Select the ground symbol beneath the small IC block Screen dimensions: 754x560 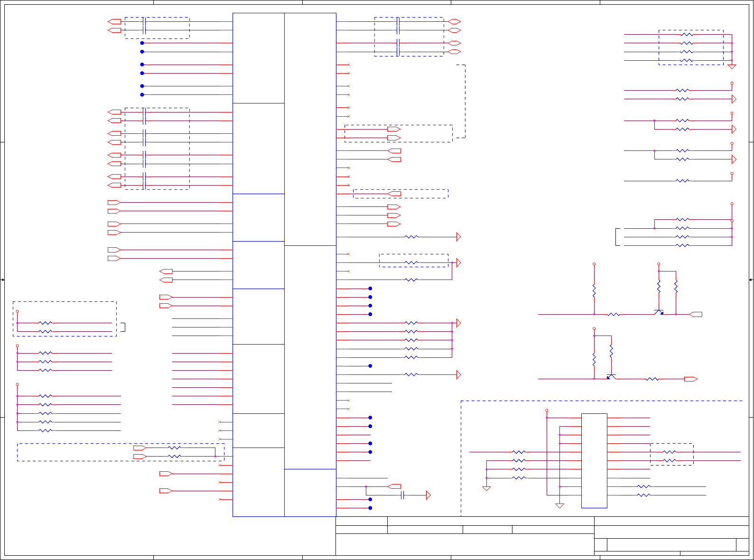coord(559,506)
